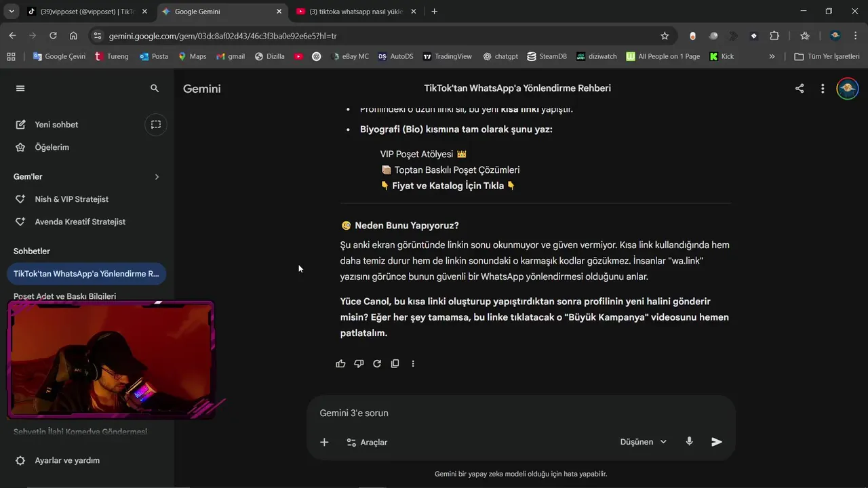The image size is (868, 488).
Task: Click the microphone voice input icon
Action: pyautogui.click(x=689, y=441)
